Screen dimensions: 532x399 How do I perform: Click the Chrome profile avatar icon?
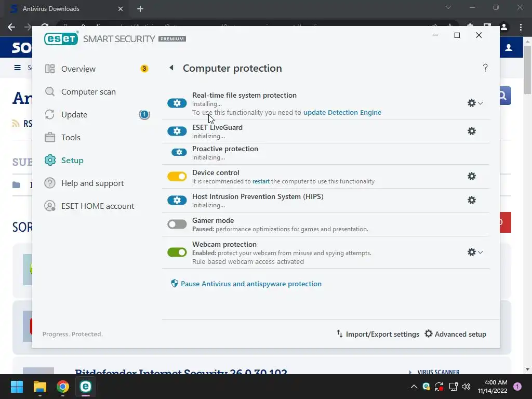(504, 27)
